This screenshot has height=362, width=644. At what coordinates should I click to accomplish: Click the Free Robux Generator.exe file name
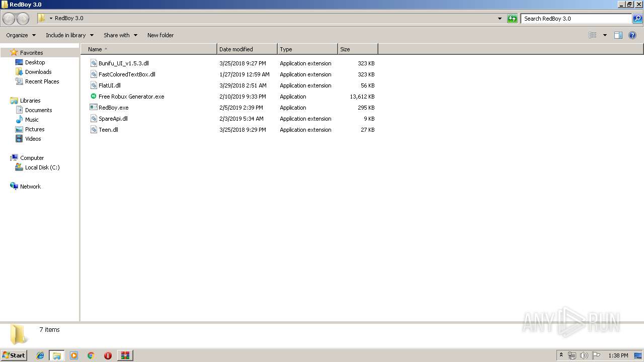tap(131, 97)
